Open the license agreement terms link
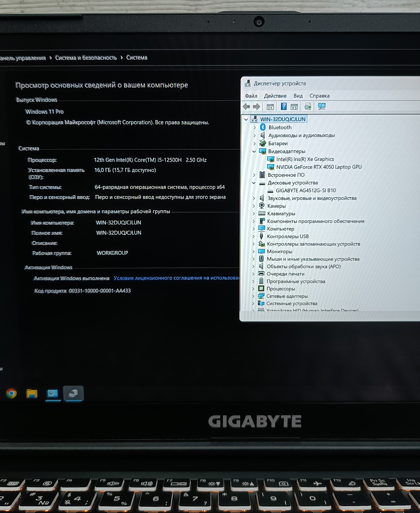The image size is (420, 513). [176, 278]
